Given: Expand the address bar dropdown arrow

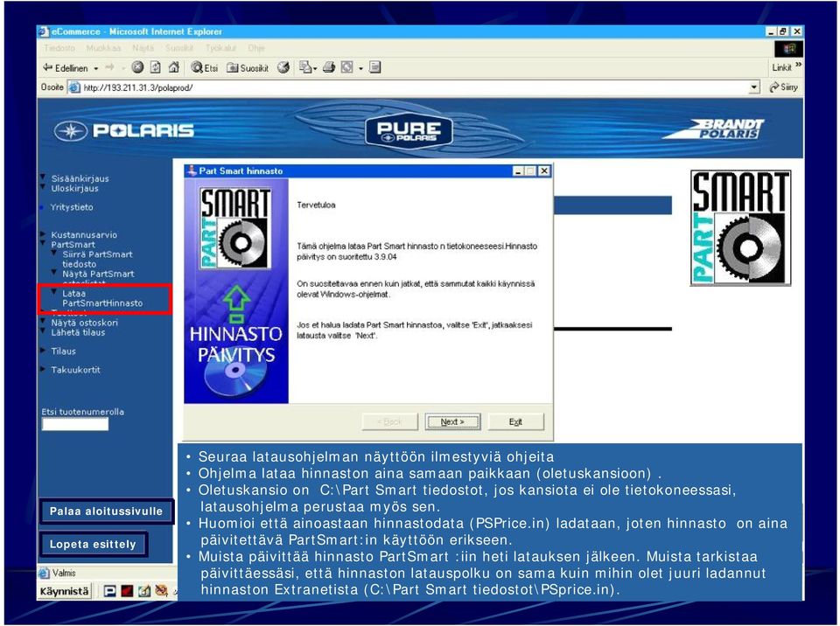Looking at the screenshot, I should click(x=754, y=87).
